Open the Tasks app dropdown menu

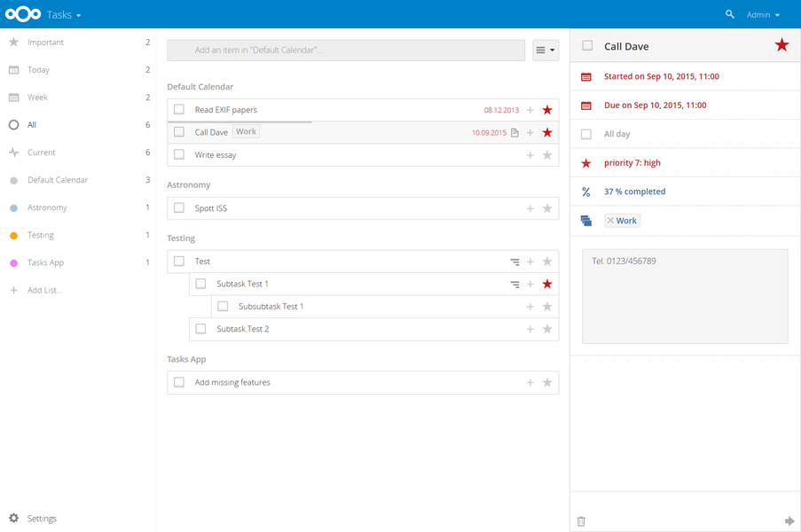[x=64, y=15]
